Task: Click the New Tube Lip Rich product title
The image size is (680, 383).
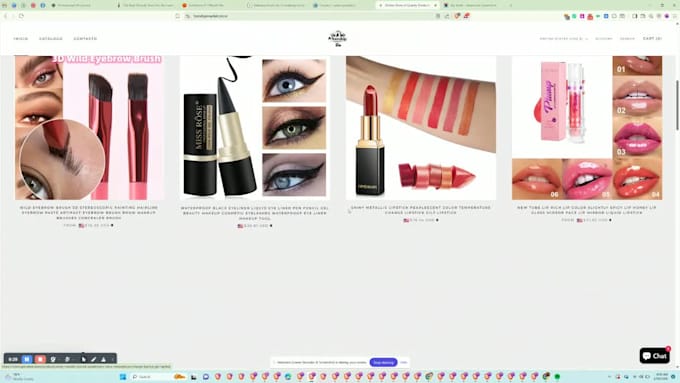Action: pos(587,210)
